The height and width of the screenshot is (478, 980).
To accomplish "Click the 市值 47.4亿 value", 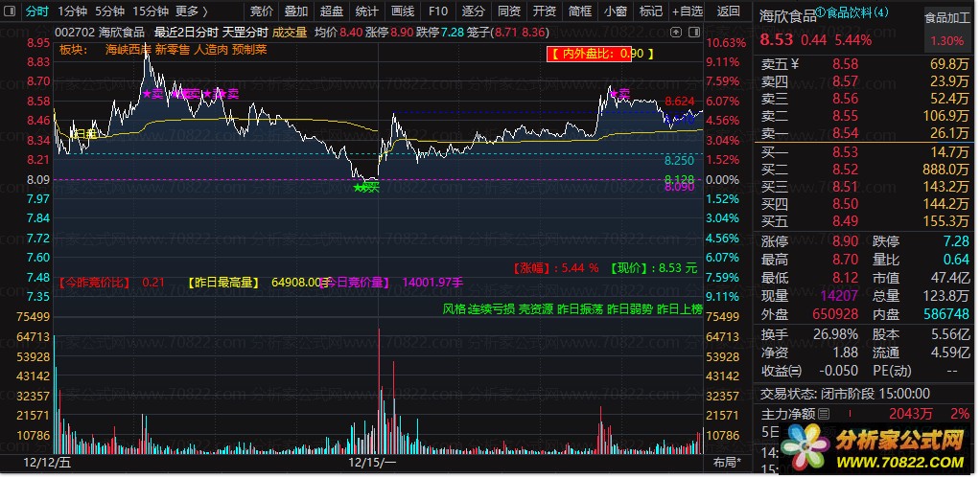I will (x=949, y=278).
